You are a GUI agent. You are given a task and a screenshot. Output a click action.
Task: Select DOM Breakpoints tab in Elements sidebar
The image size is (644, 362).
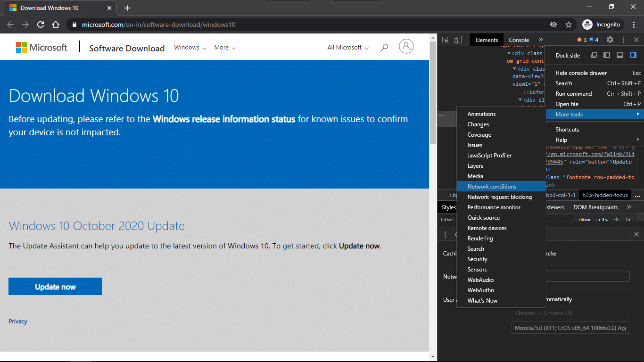[595, 207]
